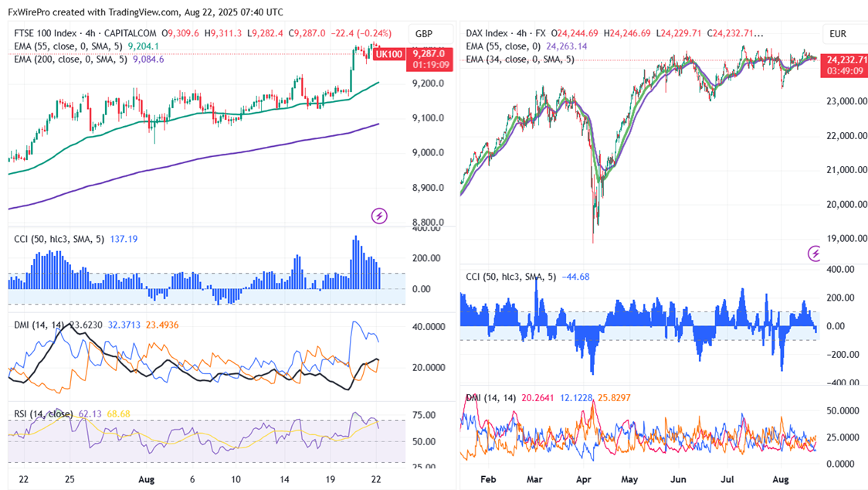Click the lightning bolt icon on DAX chart

[815, 254]
